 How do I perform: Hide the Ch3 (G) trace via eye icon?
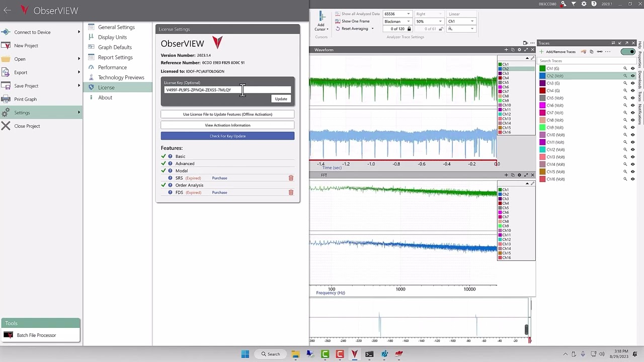pos(633,83)
